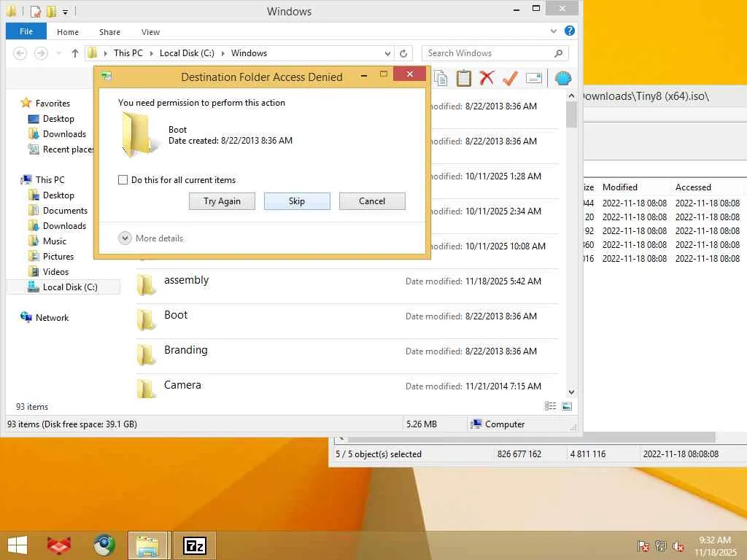Viewport: 747px width, 560px height.
Task: Open Customize Quick Access Toolbar dropdown
Action: click(x=65, y=12)
